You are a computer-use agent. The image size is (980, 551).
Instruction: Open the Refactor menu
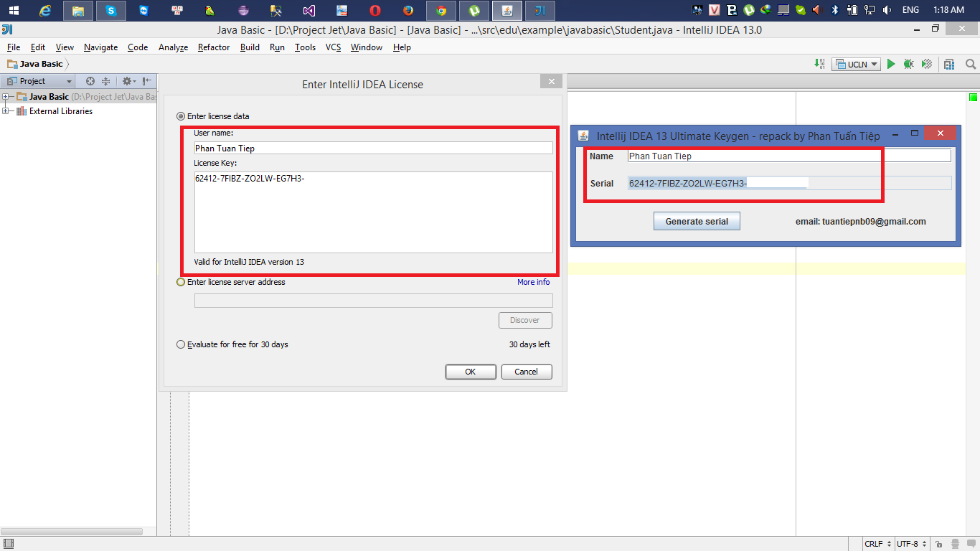pos(213,47)
